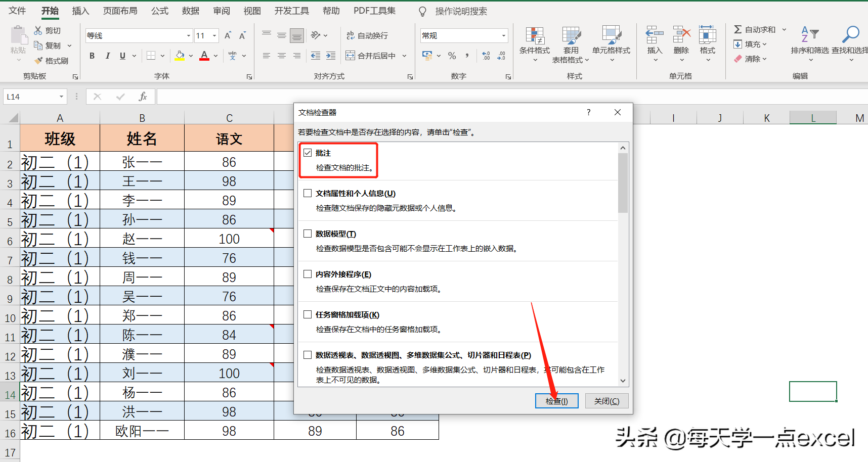Open the font size dropdown
Image resolution: width=868 pixels, height=462 pixels.
click(x=214, y=35)
